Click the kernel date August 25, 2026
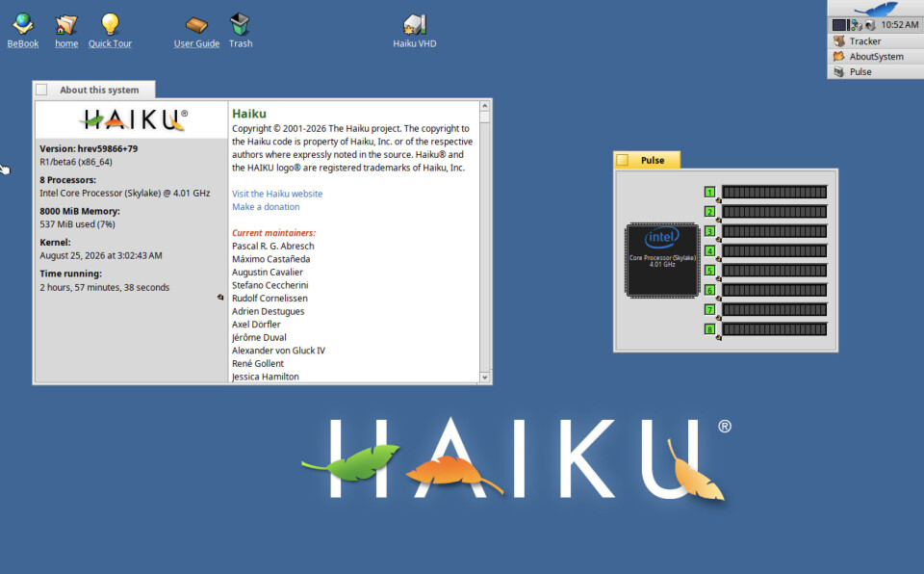 [x=101, y=255]
